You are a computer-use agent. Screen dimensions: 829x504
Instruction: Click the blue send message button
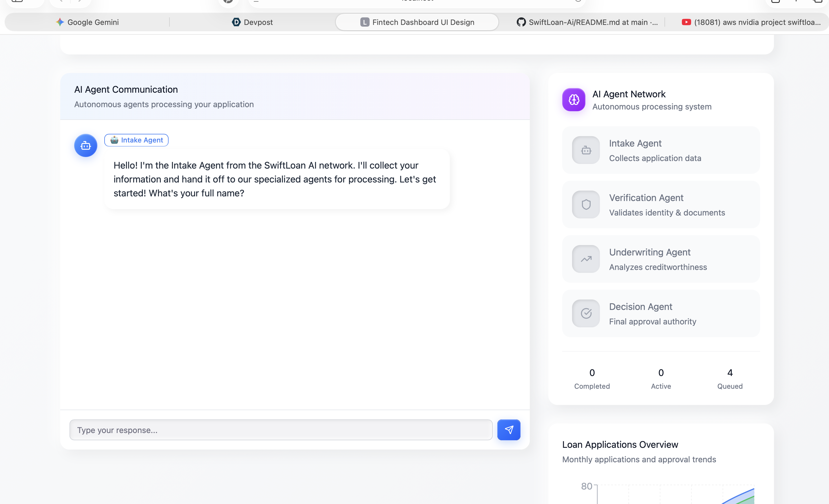pyautogui.click(x=508, y=430)
